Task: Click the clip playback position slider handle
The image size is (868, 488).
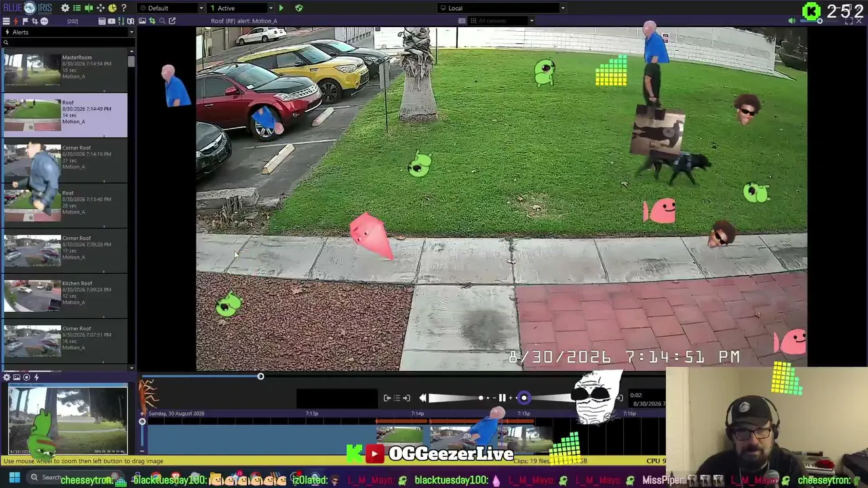Action: tap(260, 376)
